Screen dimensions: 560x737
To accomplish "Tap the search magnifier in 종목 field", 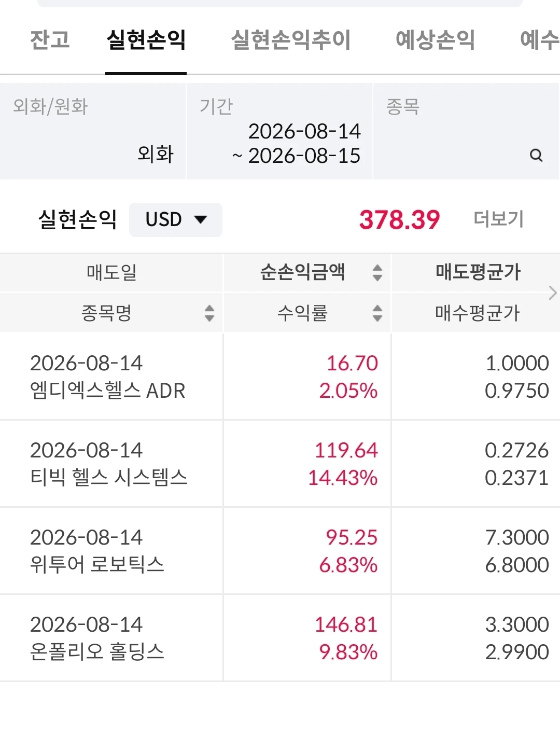I will point(536,155).
